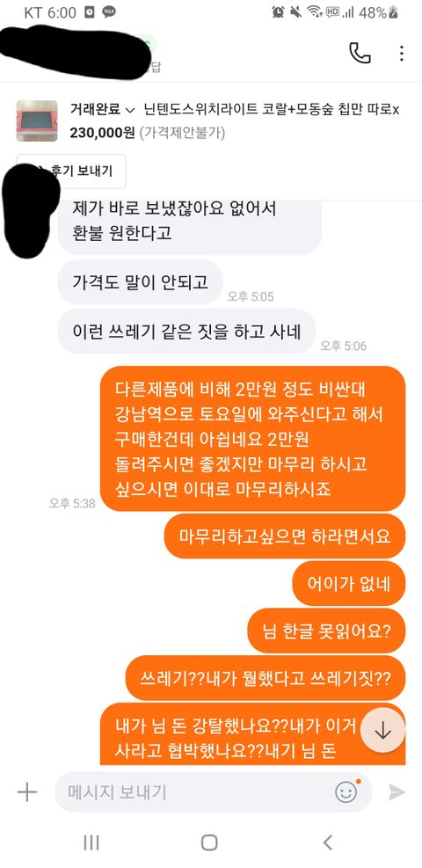Screen dimensions: 422x868
Task: Focus the 메시지 보내기 input field
Action: 196,792
